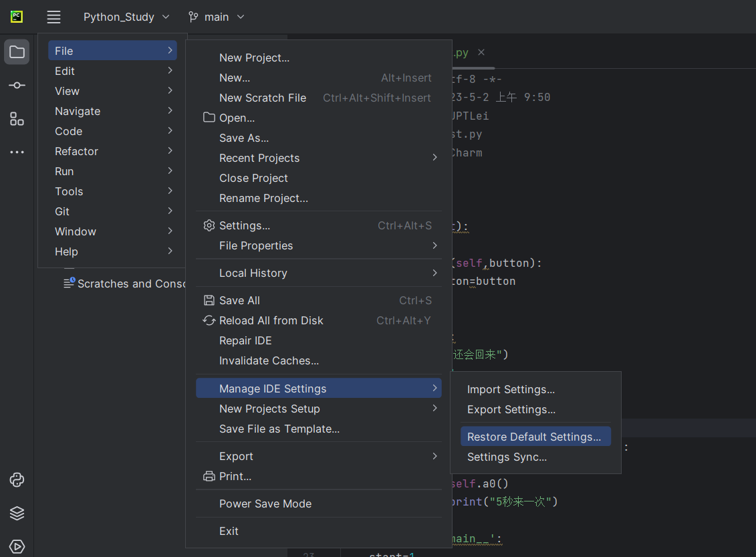756x557 pixels.
Task: Expand the File Properties submenu
Action: click(435, 245)
